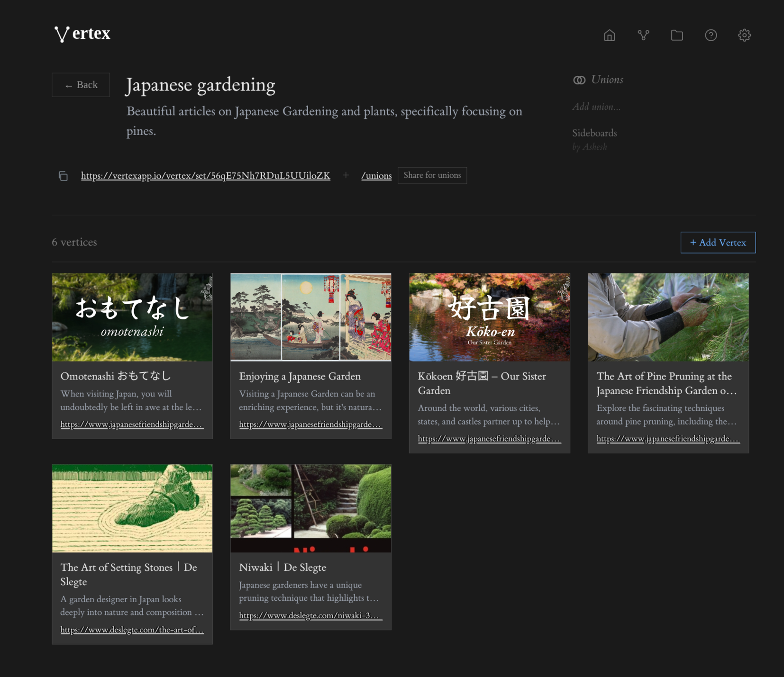Open Niwaki | De Slegte title
The width and height of the screenshot is (784, 677).
pos(283,567)
